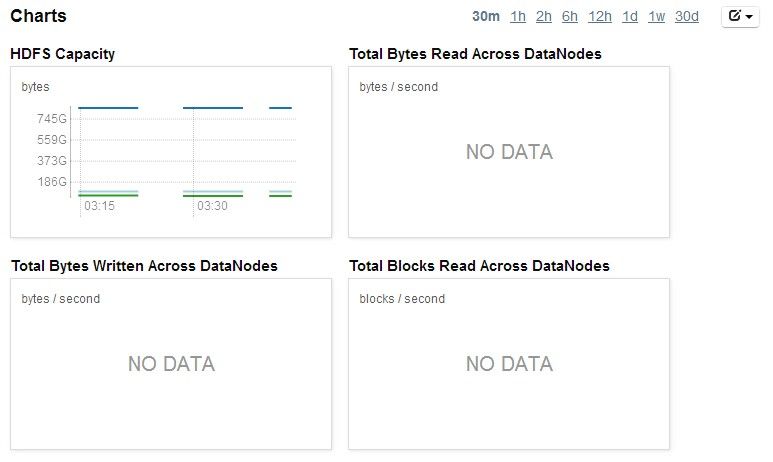Image resolution: width=773 pixels, height=462 pixels.
Task: Choose the 12h time range
Action: tap(599, 17)
